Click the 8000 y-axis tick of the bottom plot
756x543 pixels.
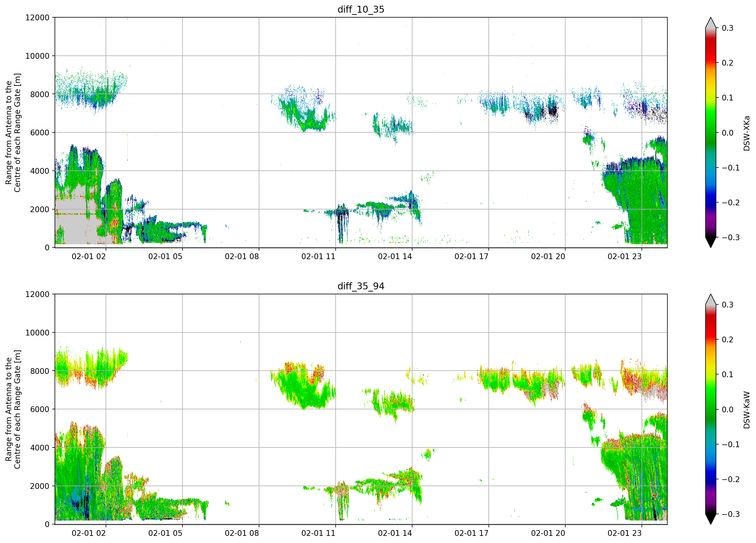[40, 371]
